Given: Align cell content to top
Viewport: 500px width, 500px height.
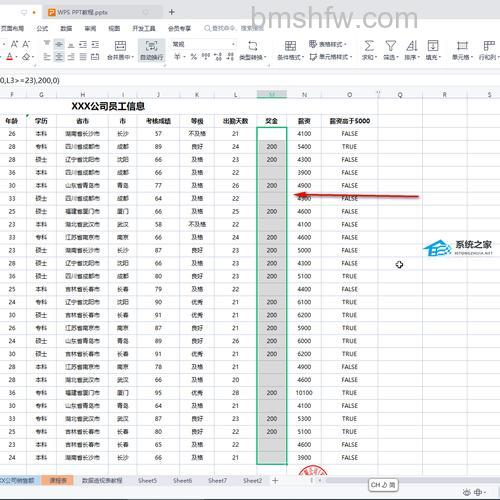Looking at the screenshot, I should (x=47, y=44).
